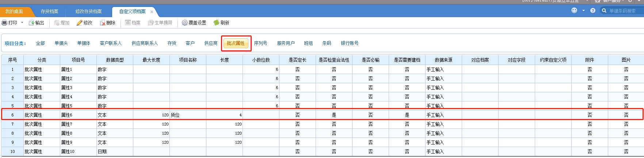Image resolution: width=644 pixels, height=158 pixels.
Task: Click 项目名称 cell containing 货位
Action: [x=188, y=115]
